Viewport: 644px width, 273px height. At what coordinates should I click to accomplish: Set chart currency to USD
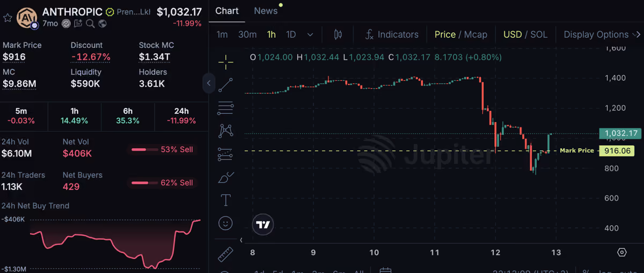click(513, 34)
